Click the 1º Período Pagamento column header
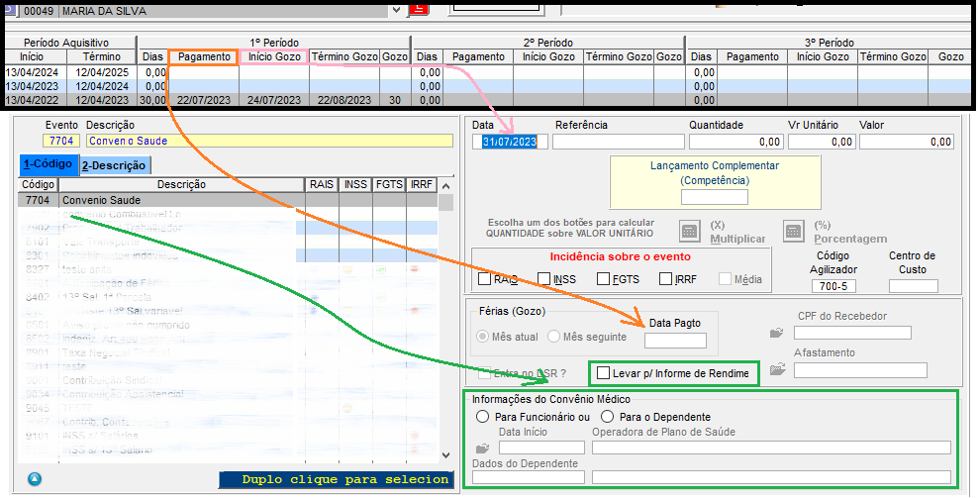The image size is (980, 498). (x=204, y=56)
